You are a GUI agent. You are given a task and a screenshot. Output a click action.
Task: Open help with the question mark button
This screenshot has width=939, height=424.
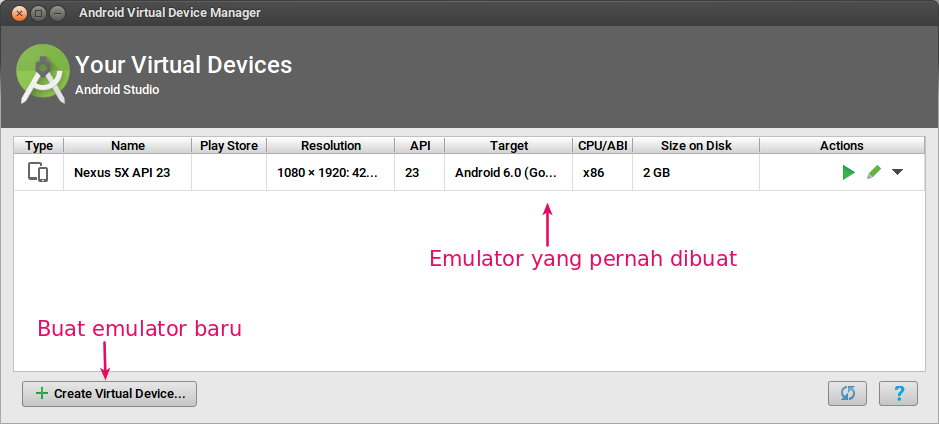(898, 393)
